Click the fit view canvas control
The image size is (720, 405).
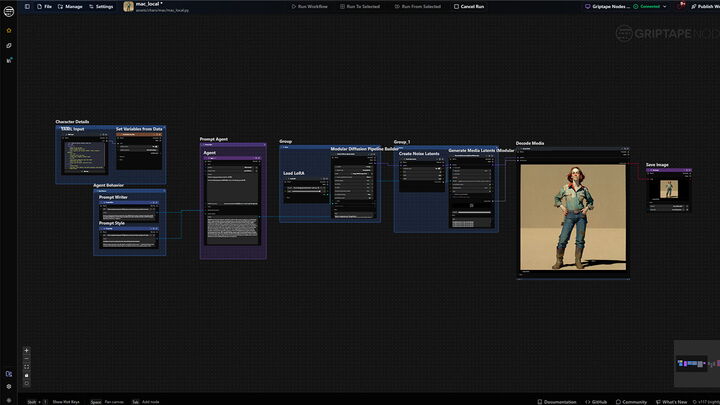(x=26, y=367)
